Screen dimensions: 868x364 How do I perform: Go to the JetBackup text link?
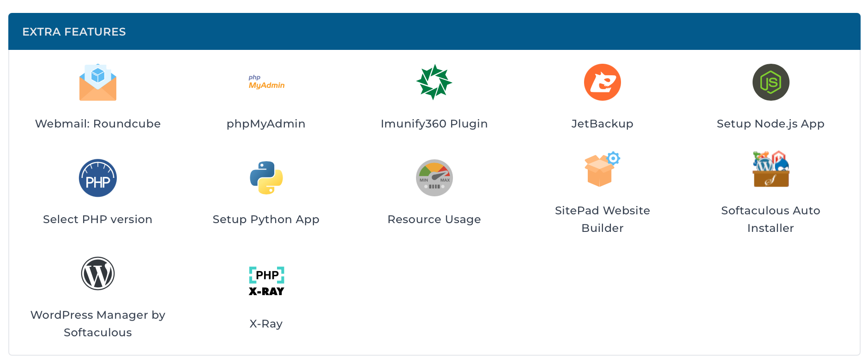tap(603, 124)
